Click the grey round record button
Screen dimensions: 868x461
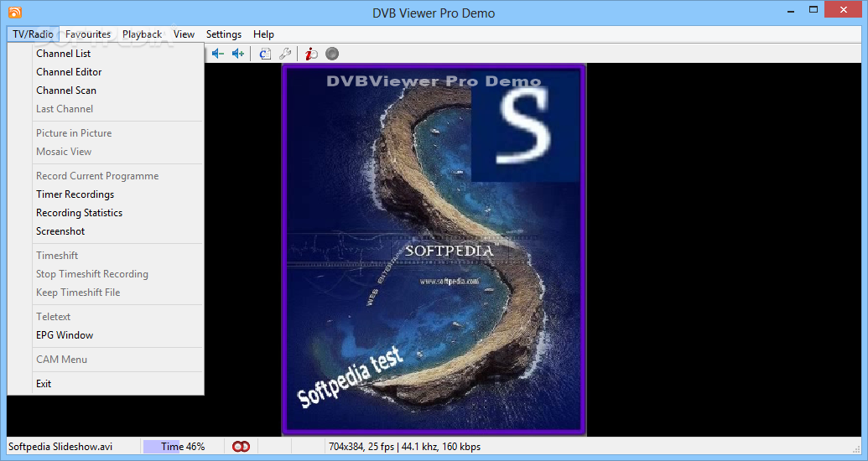(x=331, y=54)
